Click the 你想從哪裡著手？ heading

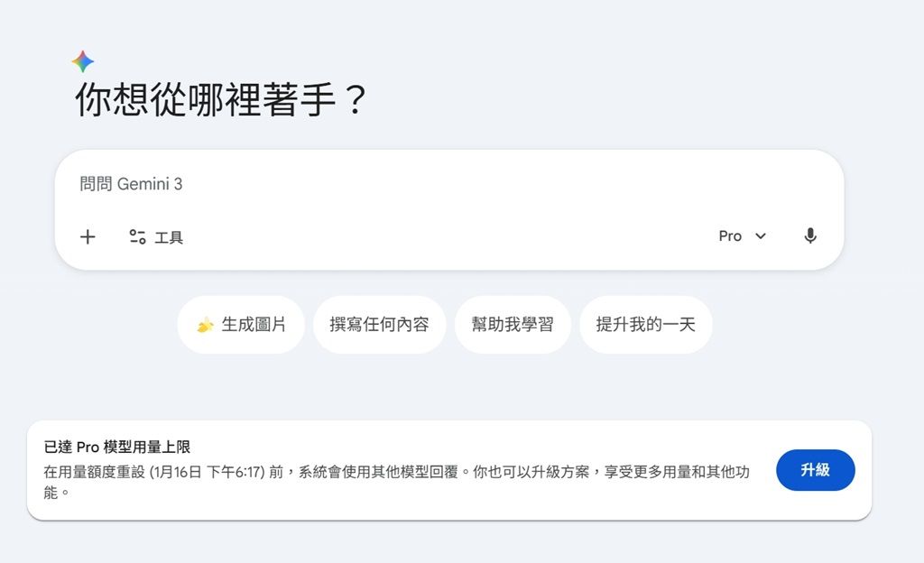coord(221,99)
